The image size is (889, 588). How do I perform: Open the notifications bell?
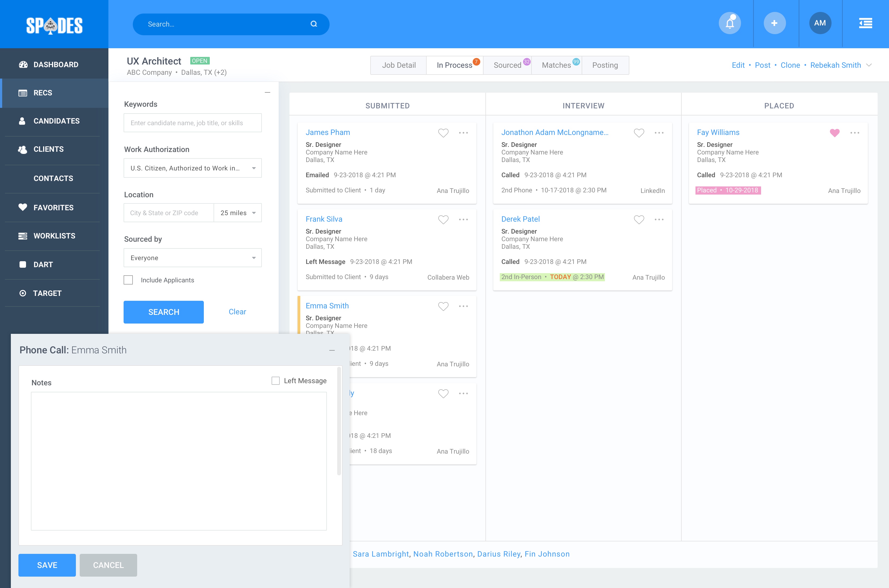pyautogui.click(x=729, y=23)
